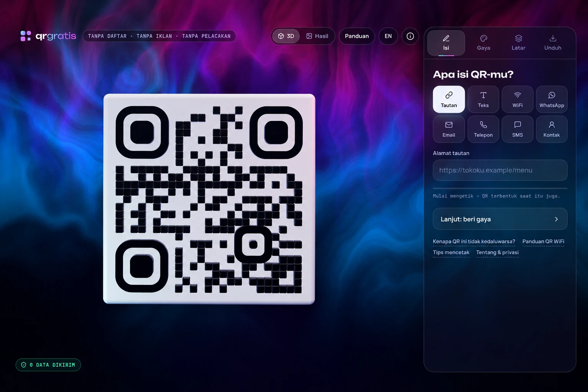Open the Latar tab
The height and width of the screenshot is (392, 588).
pos(518,43)
